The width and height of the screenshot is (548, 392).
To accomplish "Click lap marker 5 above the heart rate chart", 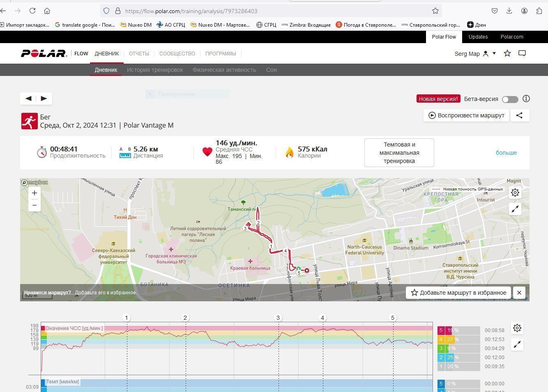I will point(393,318).
